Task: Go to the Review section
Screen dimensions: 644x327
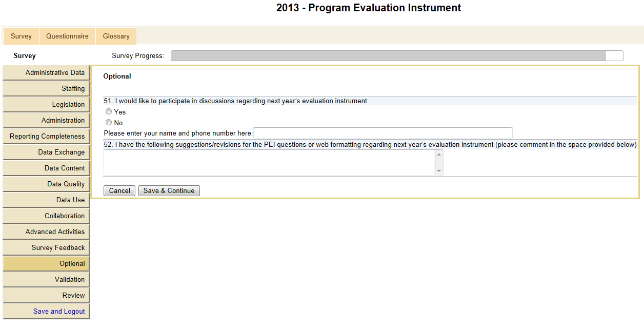Action: [x=46, y=296]
